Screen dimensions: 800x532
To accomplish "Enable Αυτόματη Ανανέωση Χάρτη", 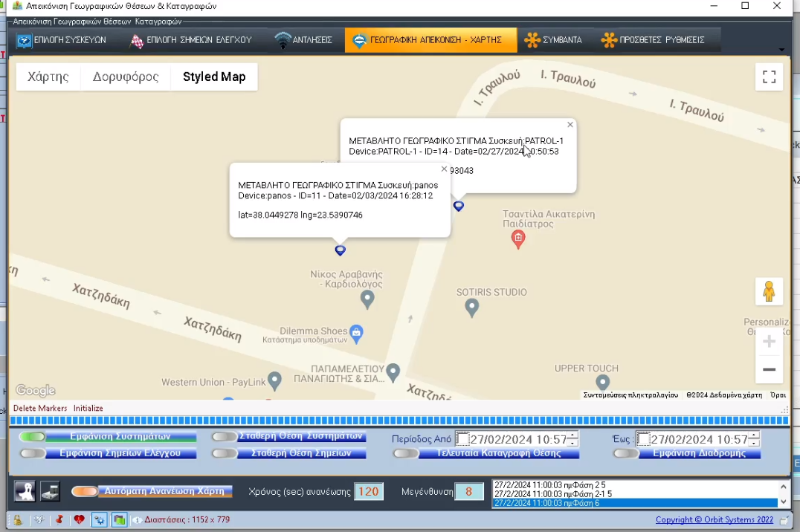I will tap(84, 491).
